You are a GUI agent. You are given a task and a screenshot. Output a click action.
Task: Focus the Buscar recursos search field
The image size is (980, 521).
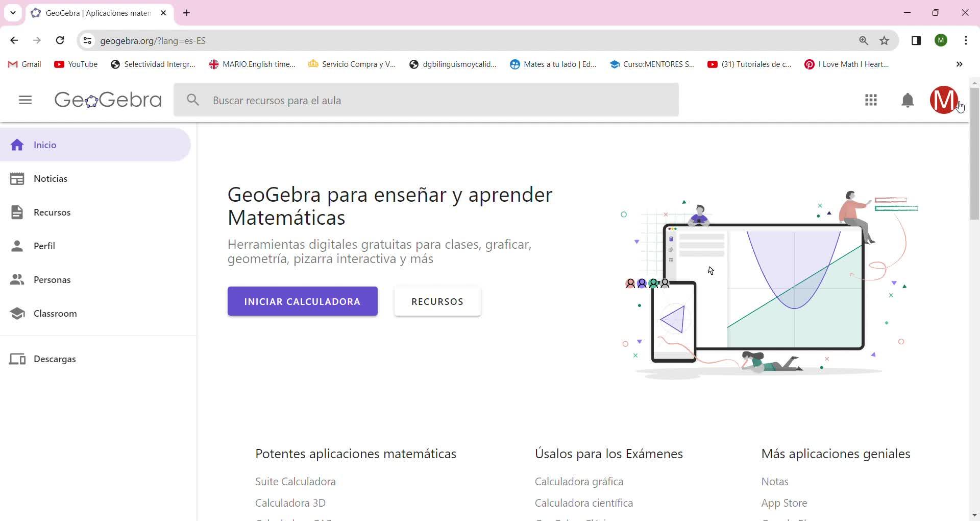(x=426, y=100)
